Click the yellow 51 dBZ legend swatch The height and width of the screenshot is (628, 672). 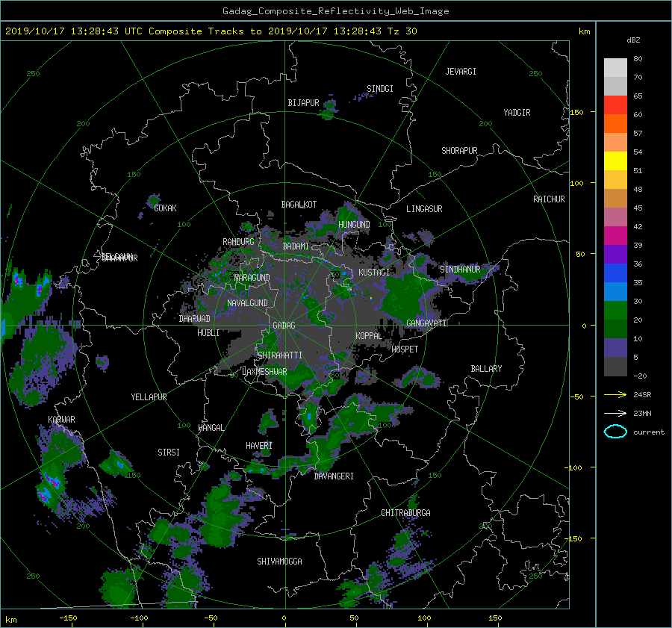(x=615, y=161)
